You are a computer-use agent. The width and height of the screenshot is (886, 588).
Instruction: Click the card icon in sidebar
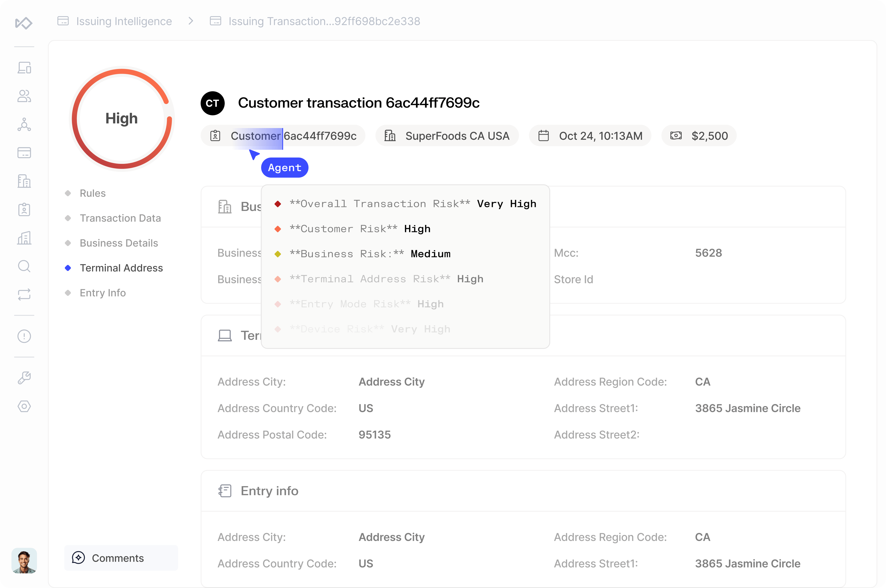click(24, 153)
